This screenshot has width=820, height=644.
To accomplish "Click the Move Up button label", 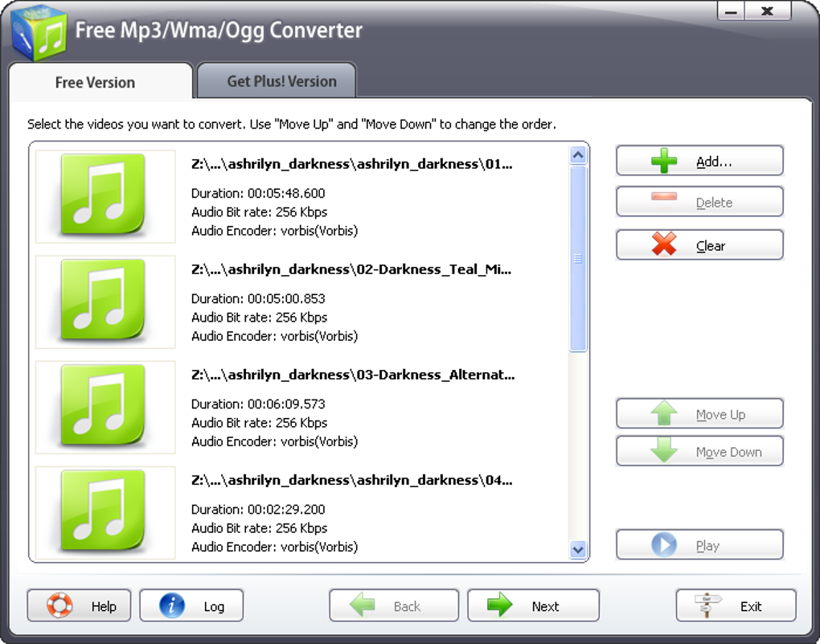I will (720, 415).
